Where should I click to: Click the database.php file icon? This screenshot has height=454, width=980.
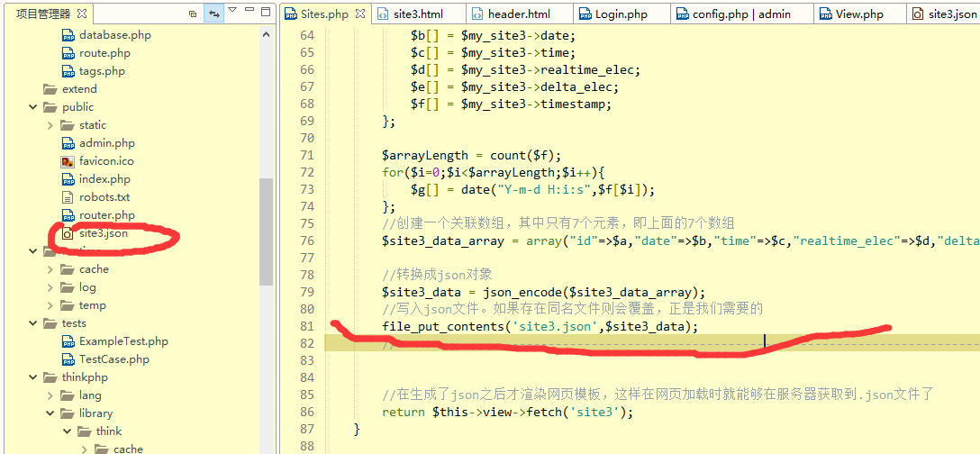click(x=68, y=35)
